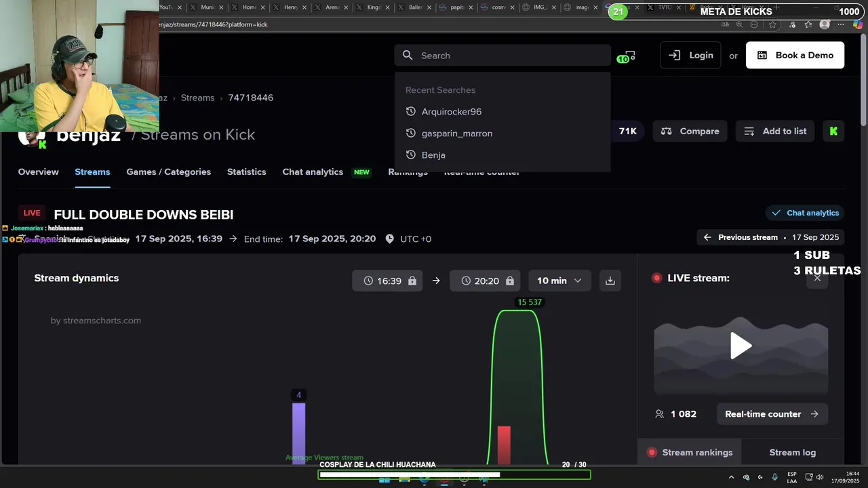
Task: Click end time 20:20 field
Action: pyautogui.click(x=486, y=281)
